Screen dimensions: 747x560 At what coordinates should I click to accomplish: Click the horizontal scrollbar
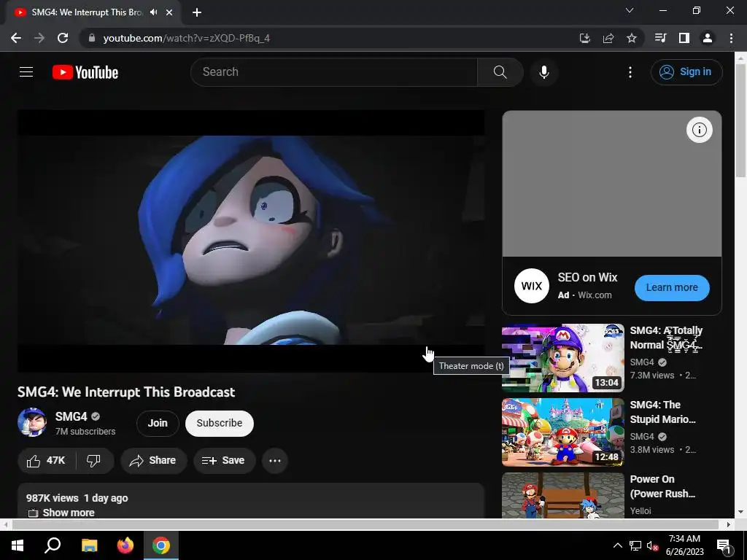[x=365, y=524]
